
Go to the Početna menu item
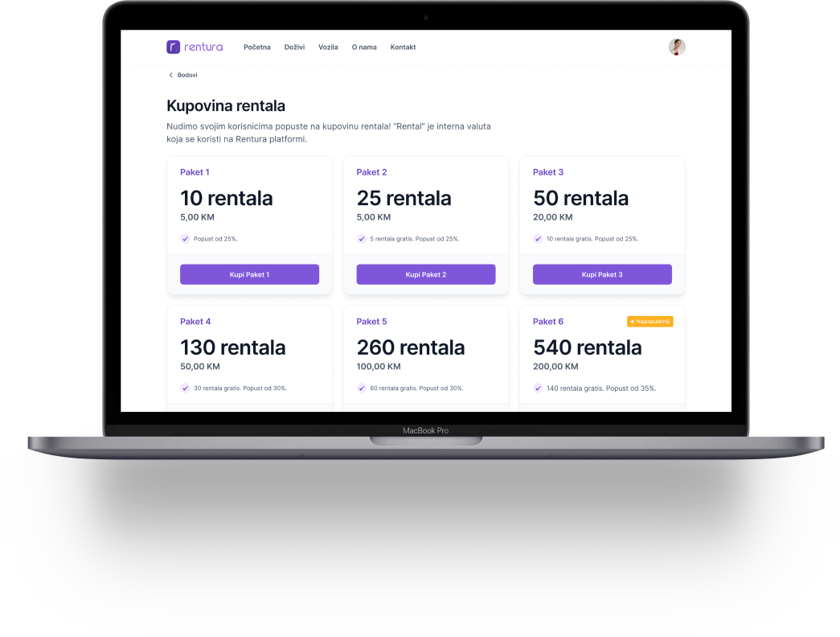point(257,47)
